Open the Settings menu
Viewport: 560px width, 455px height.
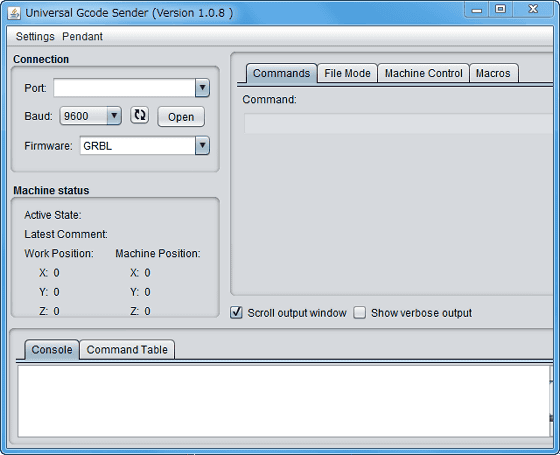pos(35,36)
